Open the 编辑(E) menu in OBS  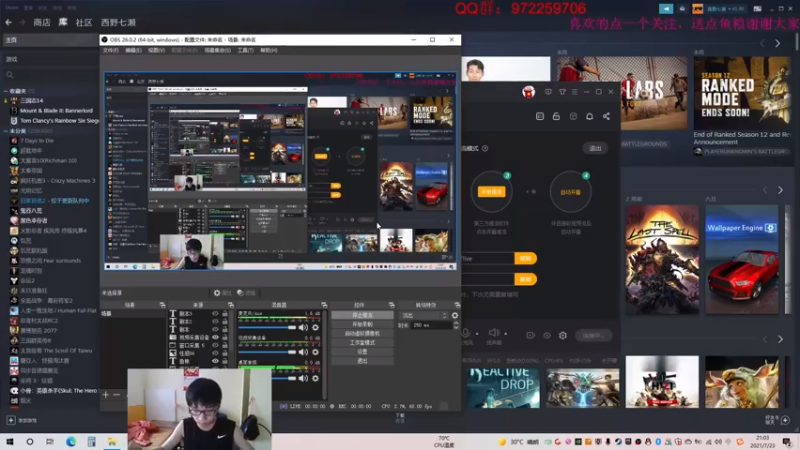[133, 51]
